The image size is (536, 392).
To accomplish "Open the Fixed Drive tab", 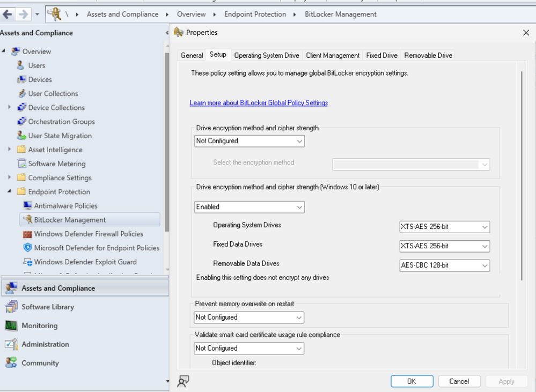I will click(382, 55).
